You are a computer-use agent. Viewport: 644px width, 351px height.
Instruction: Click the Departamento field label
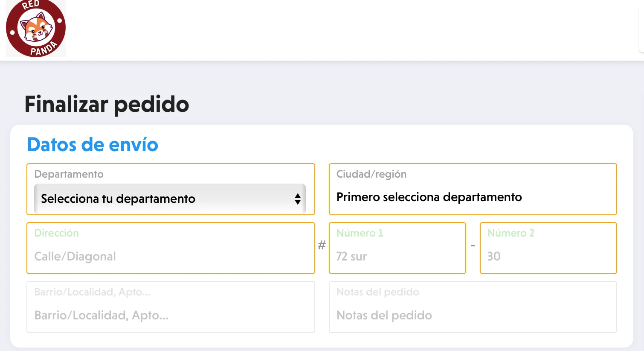[x=69, y=174]
